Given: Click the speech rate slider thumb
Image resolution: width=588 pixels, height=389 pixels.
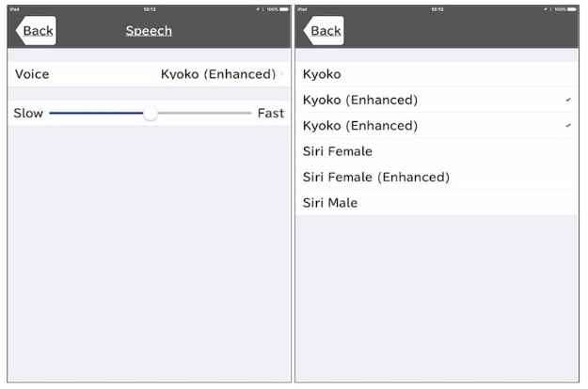Looking at the screenshot, I should point(151,113).
